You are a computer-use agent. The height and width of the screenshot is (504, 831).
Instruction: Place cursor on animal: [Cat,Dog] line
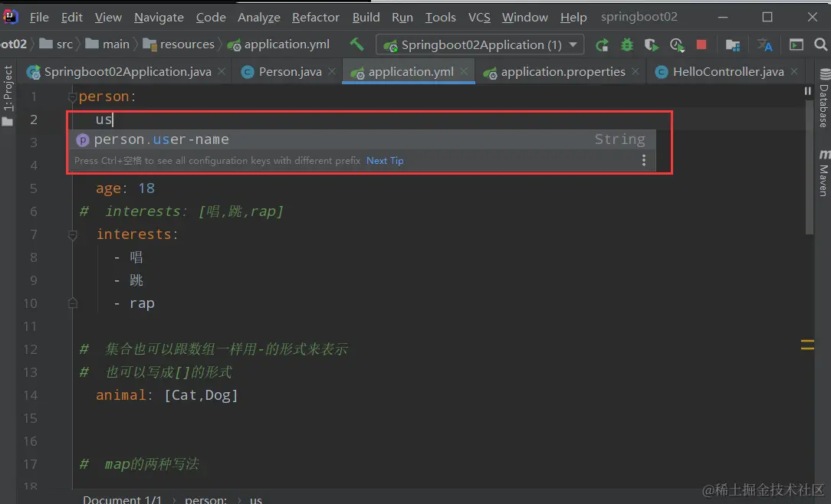pos(167,395)
